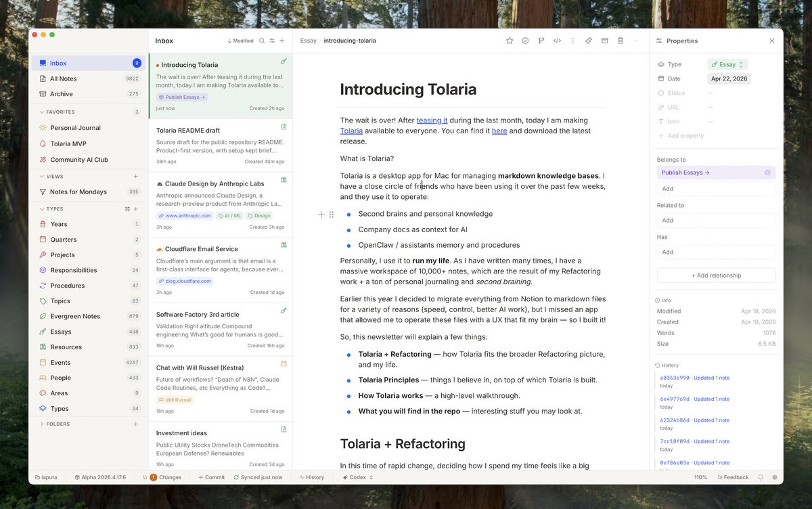This screenshot has height=509, width=812.
Task: Archive this note using the box icon
Action: click(x=604, y=41)
